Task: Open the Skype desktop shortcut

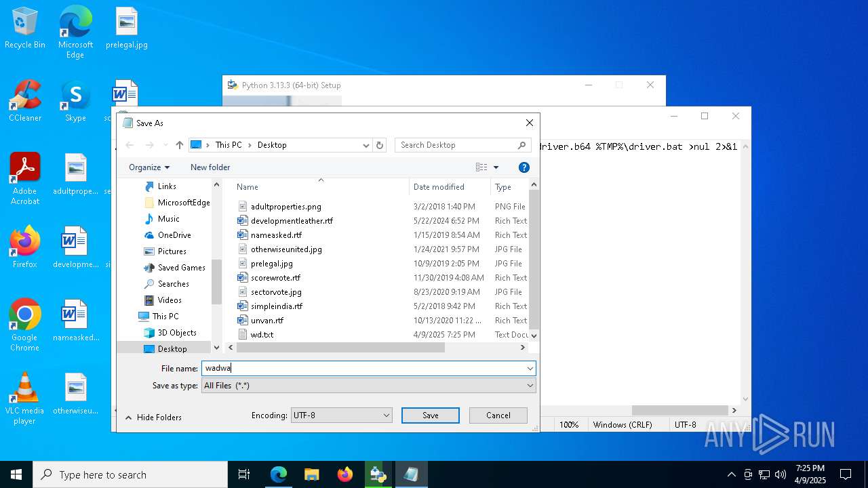Action: point(75,102)
